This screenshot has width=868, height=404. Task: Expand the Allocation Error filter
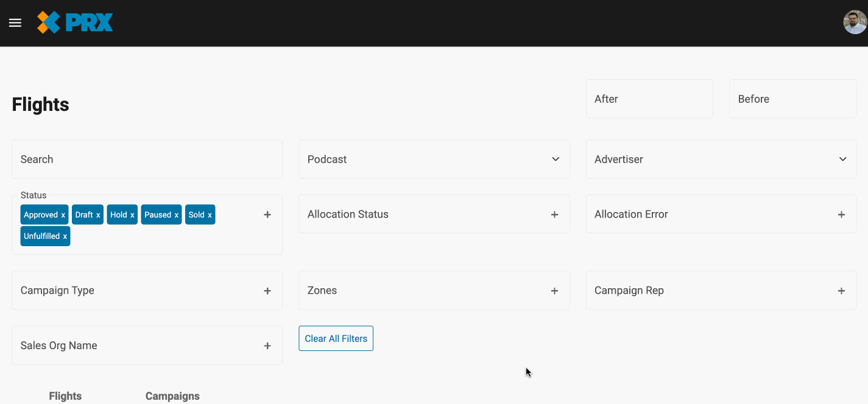(x=841, y=214)
